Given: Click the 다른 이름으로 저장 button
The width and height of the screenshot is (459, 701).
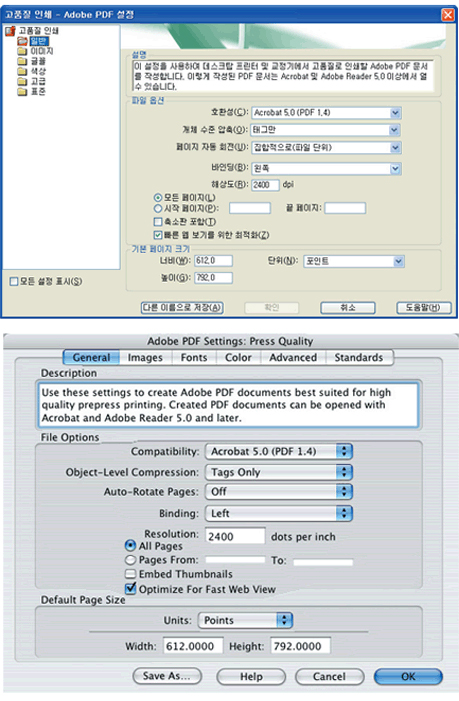Looking at the screenshot, I should (182, 308).
